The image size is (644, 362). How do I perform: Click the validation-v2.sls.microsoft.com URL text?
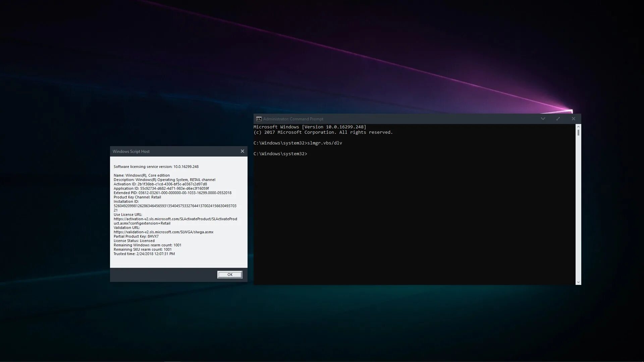[x=163, y=232]
